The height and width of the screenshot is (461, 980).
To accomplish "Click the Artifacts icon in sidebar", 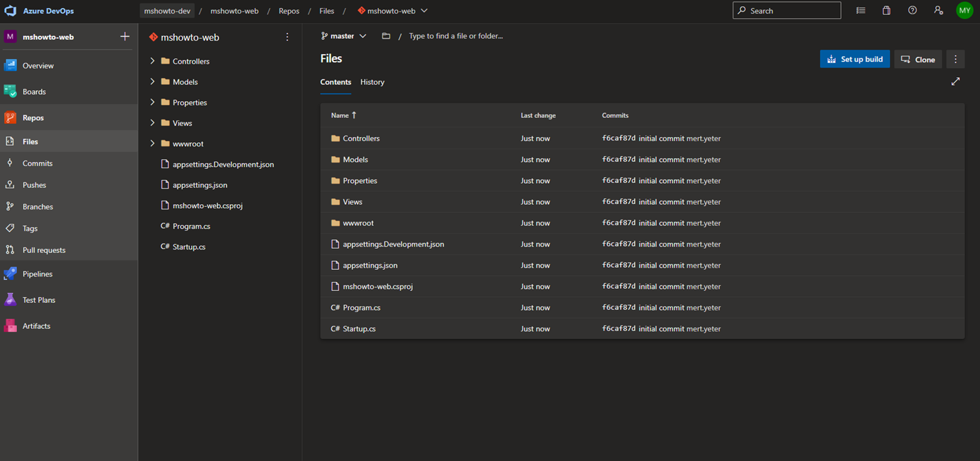I will (10, 326).
